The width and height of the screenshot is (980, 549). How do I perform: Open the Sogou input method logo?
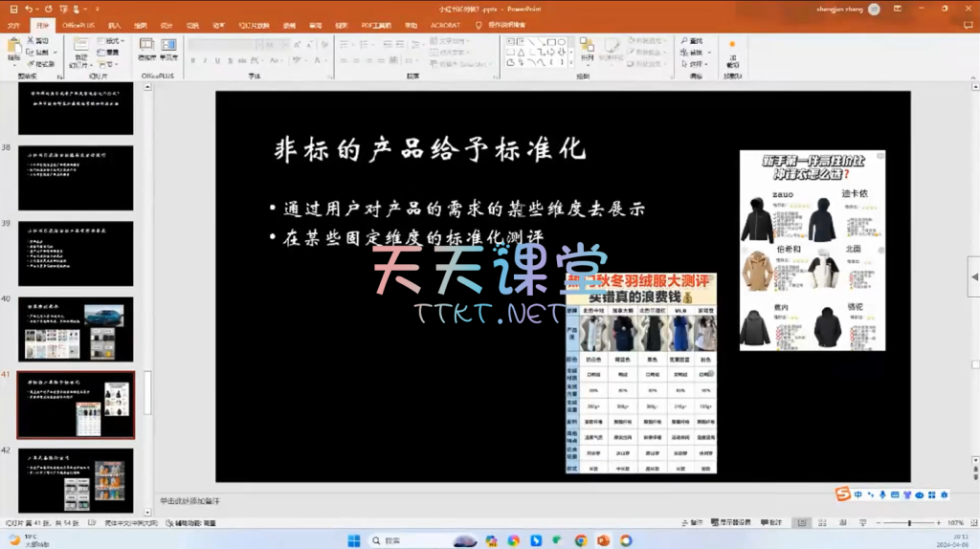pos(842,494)
